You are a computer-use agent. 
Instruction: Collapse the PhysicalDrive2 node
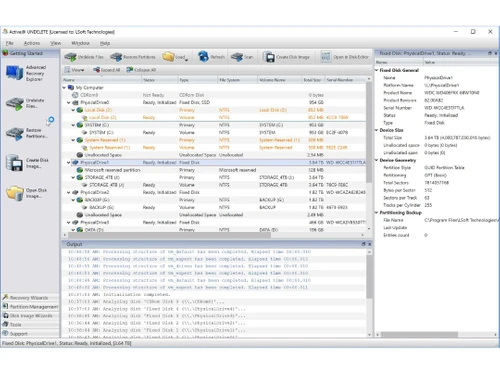pyautogui.click(x=69, y=193)
